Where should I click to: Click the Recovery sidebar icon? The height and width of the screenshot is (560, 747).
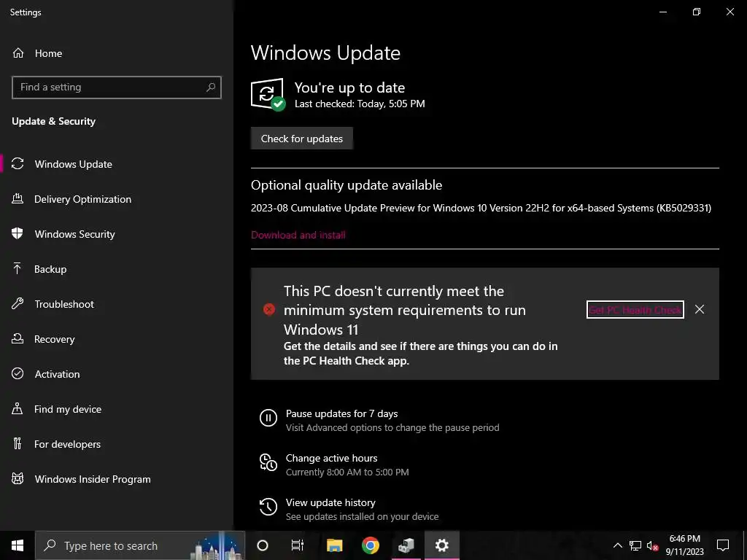click(18, 339)
